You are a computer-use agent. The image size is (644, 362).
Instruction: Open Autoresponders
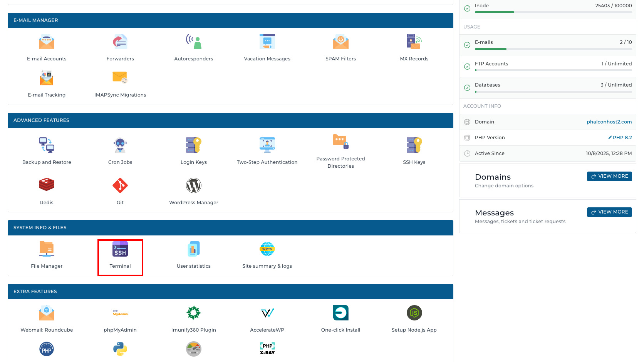194,48
